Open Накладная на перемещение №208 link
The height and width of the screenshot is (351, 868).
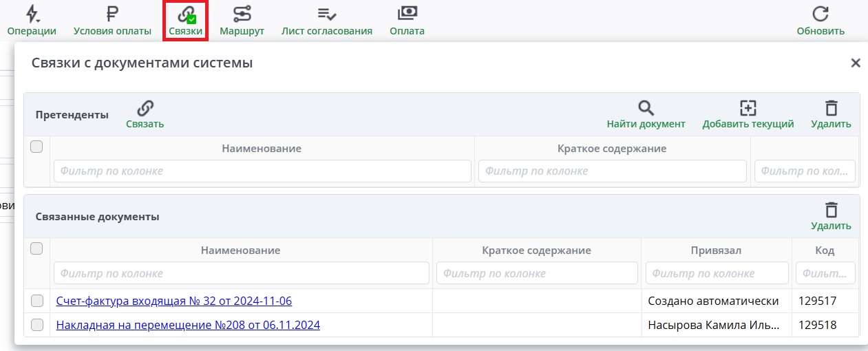click(188, 325)
